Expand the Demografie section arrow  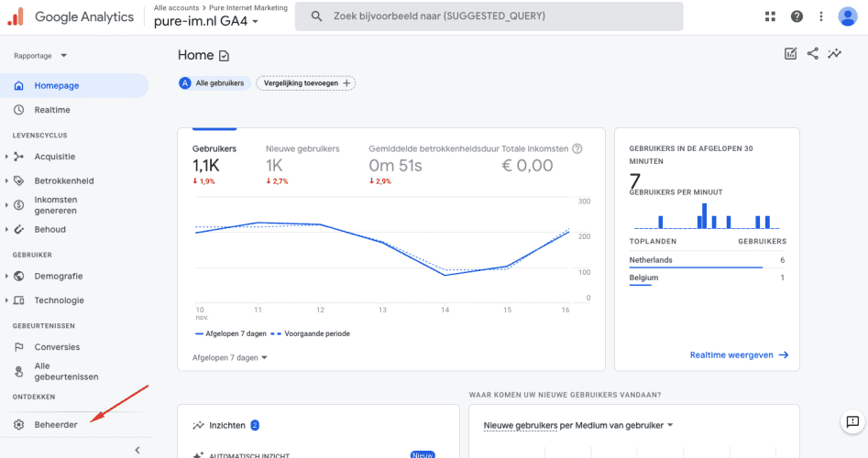6,276
